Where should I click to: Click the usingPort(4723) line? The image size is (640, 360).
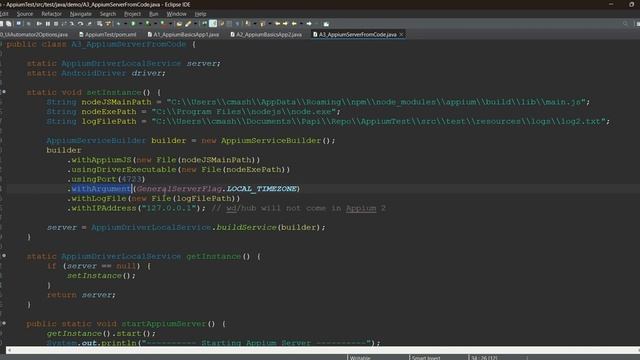(x=106, y=179)
